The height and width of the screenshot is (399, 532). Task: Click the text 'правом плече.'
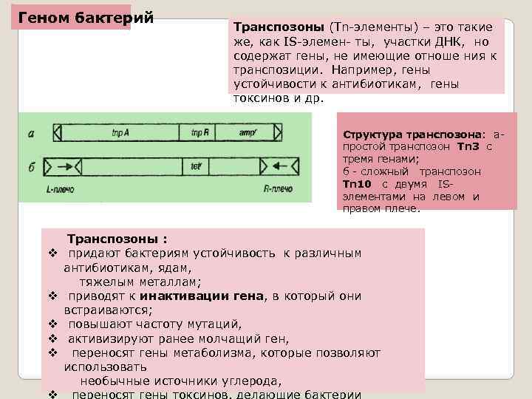(382, 208)
